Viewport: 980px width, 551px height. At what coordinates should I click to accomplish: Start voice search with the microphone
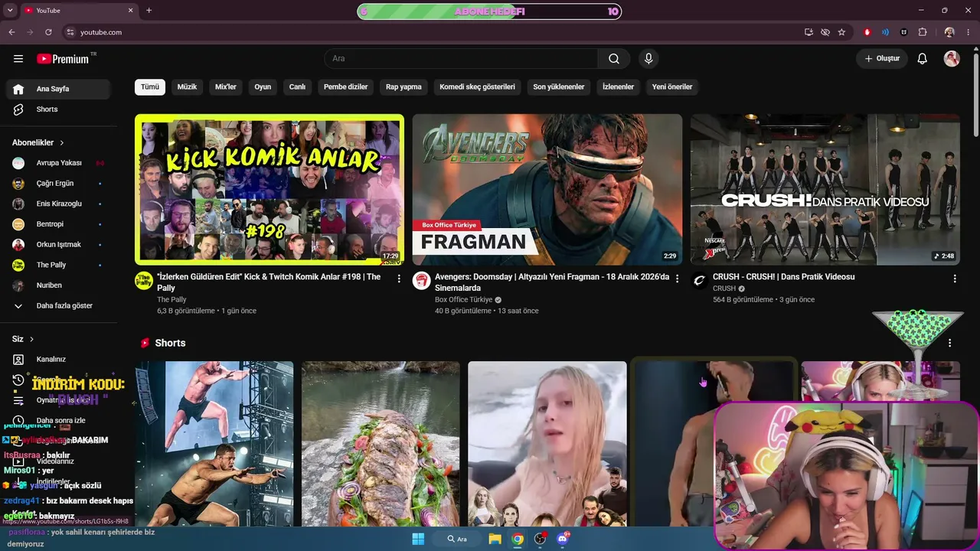click(x=648, y=59)
